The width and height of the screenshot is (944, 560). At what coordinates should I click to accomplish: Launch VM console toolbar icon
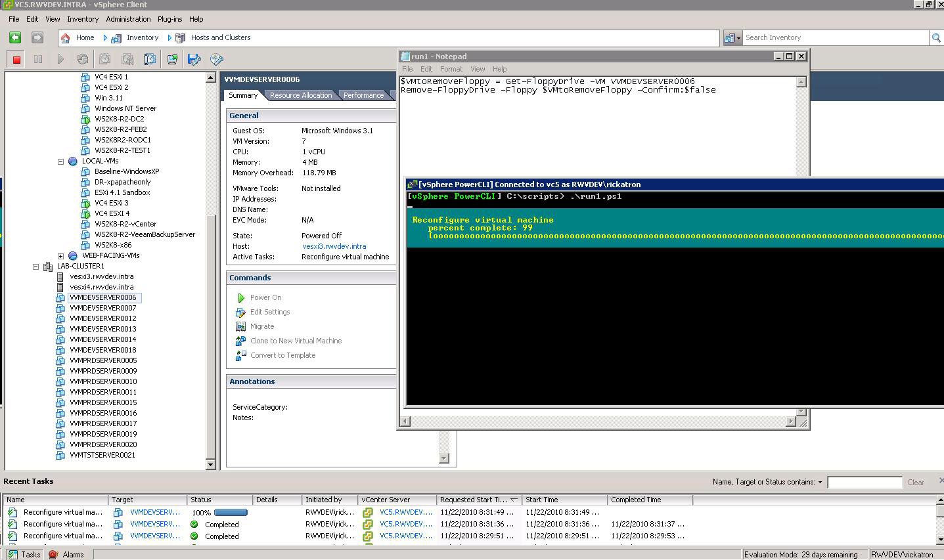tap(172, 59)
